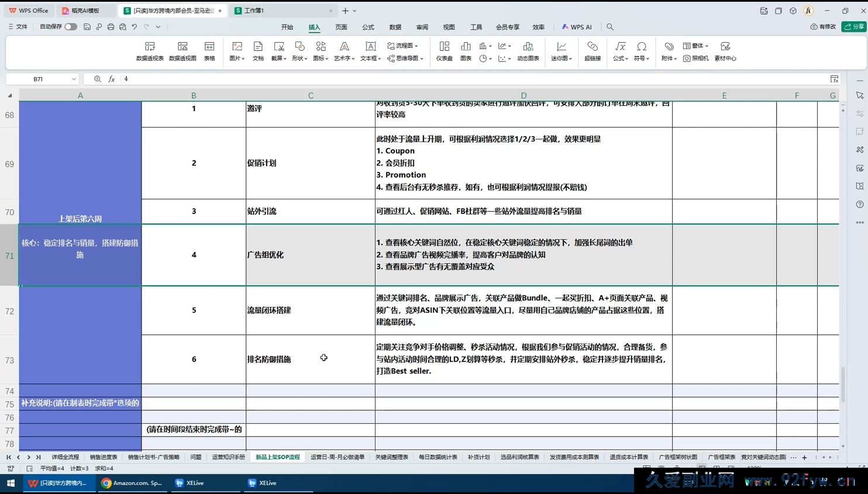
Task: Insert a 超链接 hyperlink
Action: [x=592, y=51]
